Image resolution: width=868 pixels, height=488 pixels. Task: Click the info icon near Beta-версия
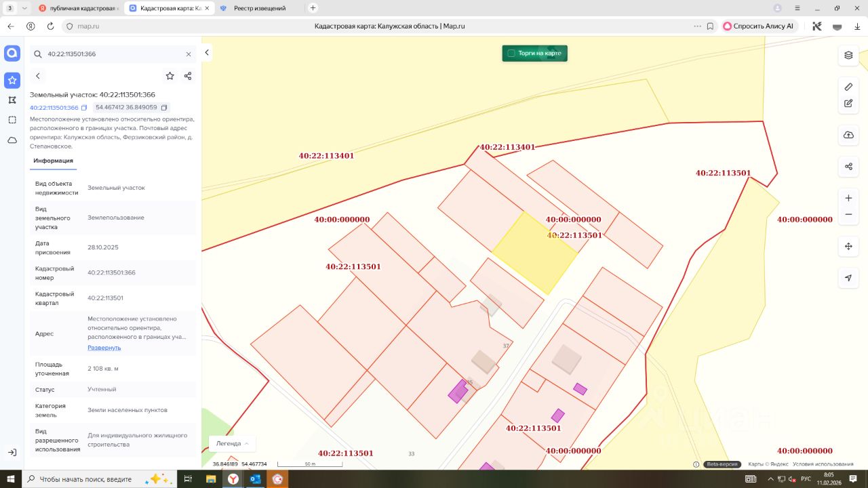696,464
